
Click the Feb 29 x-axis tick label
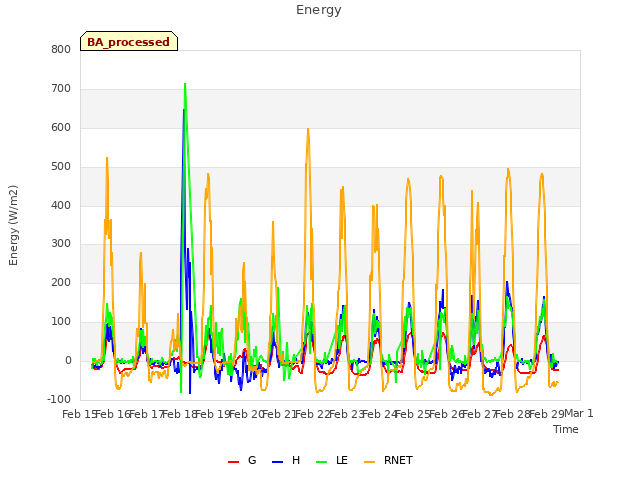pos(546,414)
